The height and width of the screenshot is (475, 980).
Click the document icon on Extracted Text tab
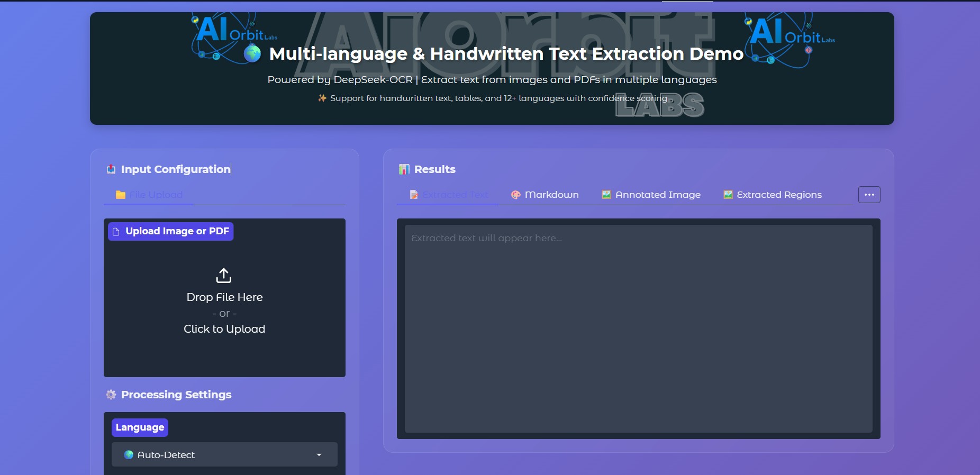tap(414, 195)
